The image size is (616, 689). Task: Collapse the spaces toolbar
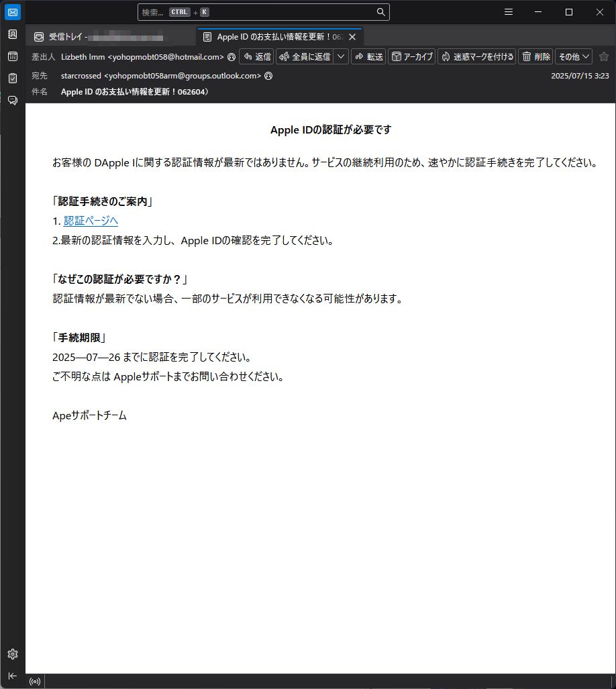tap(12, 676)
